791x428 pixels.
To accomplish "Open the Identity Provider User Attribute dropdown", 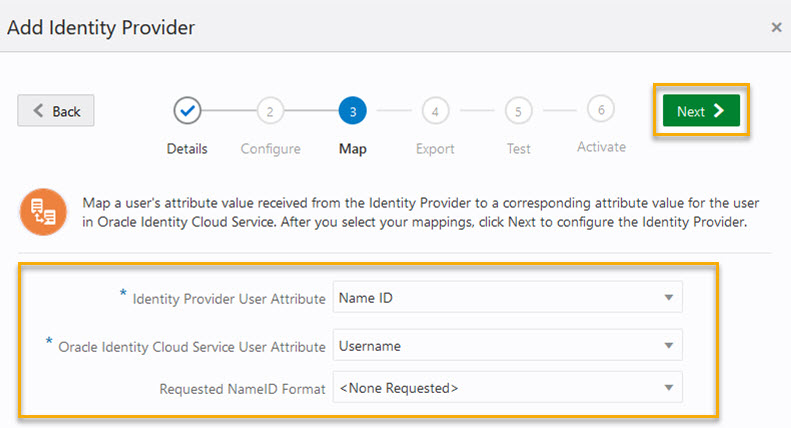I will click(x=508, y=297).
